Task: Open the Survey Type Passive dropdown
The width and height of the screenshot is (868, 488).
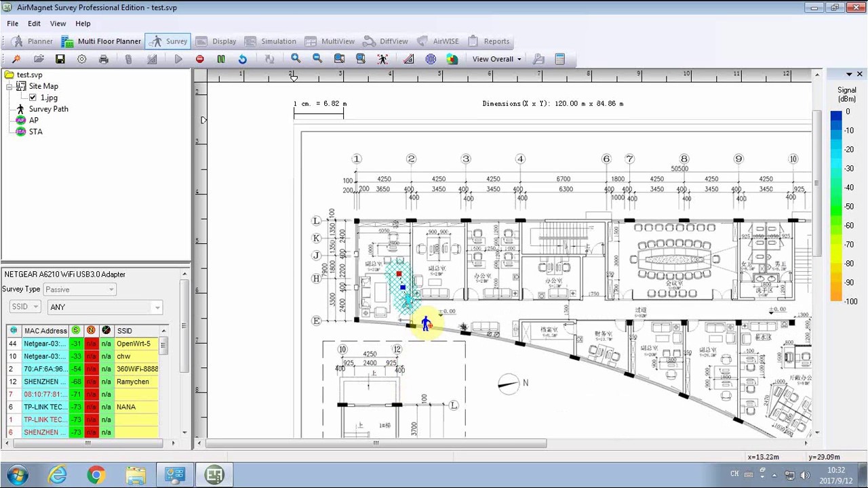Action: point(80,289)
